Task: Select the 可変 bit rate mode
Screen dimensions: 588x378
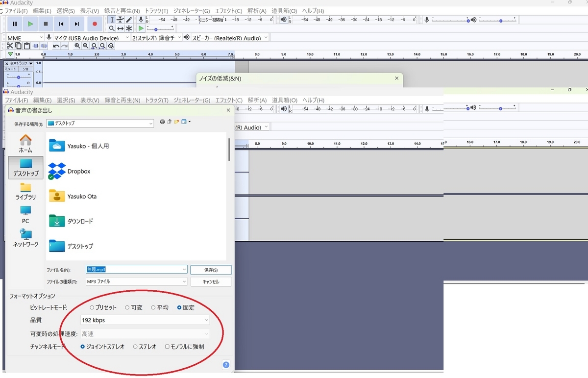Action: point(134,307)
